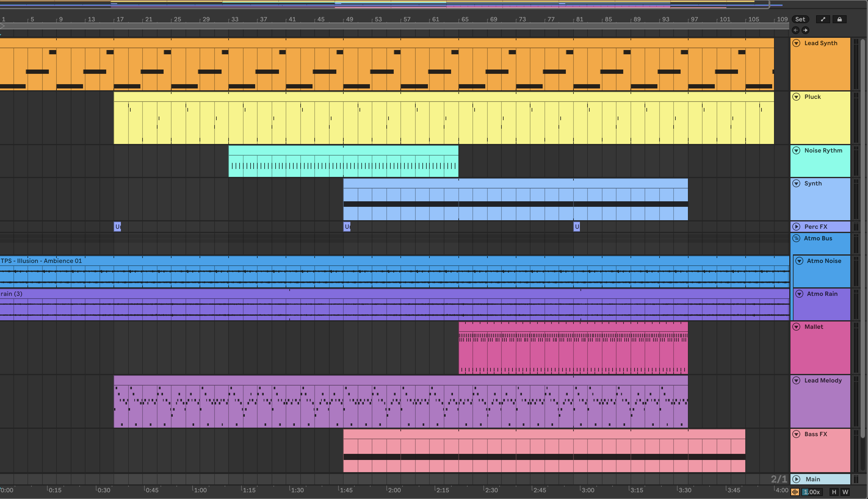
Task: Fold the Lead Synth track
Action: (796, 43)
